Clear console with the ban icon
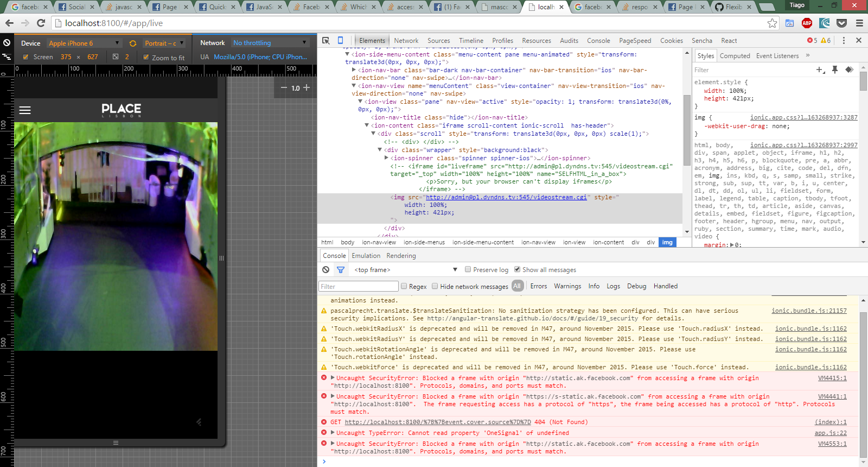 coord(325,270)
